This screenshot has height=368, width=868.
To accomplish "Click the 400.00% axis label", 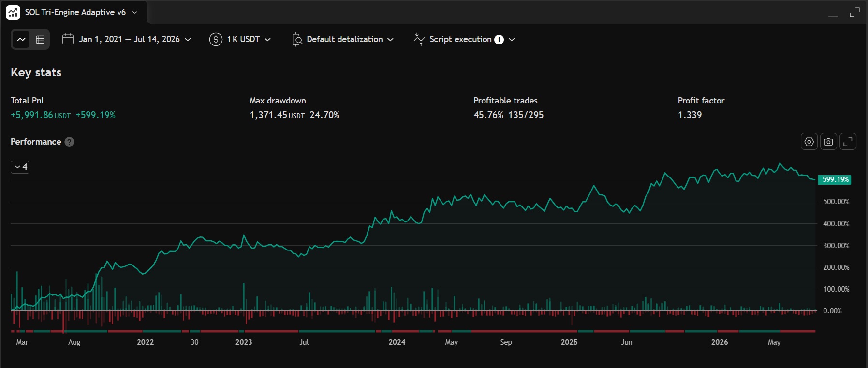I will tap(836, 224).
